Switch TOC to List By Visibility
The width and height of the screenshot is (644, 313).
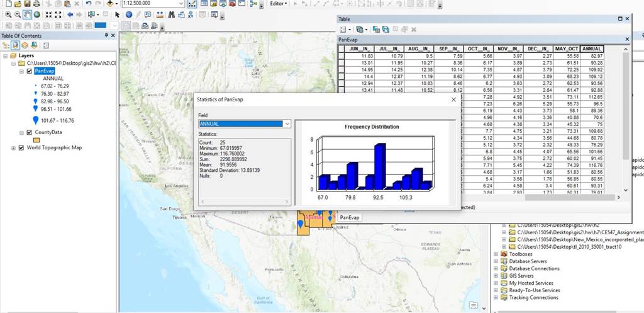click(25, 45)
